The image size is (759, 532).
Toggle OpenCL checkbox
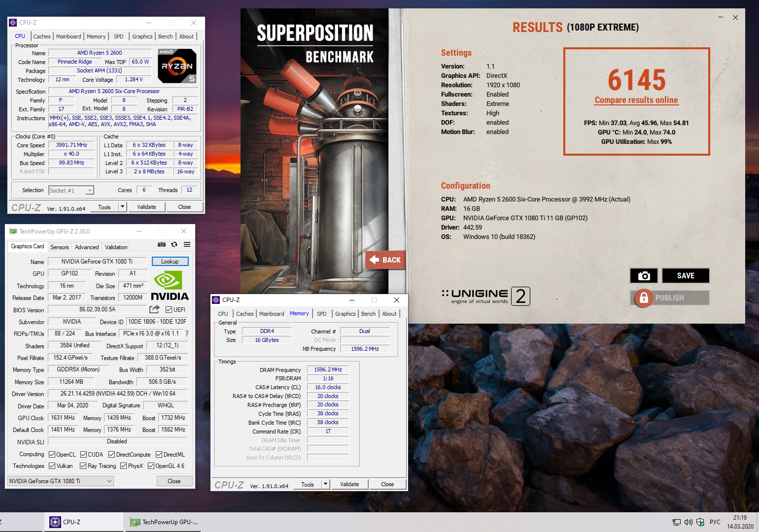pyautogui.click(x=52, y=455)
